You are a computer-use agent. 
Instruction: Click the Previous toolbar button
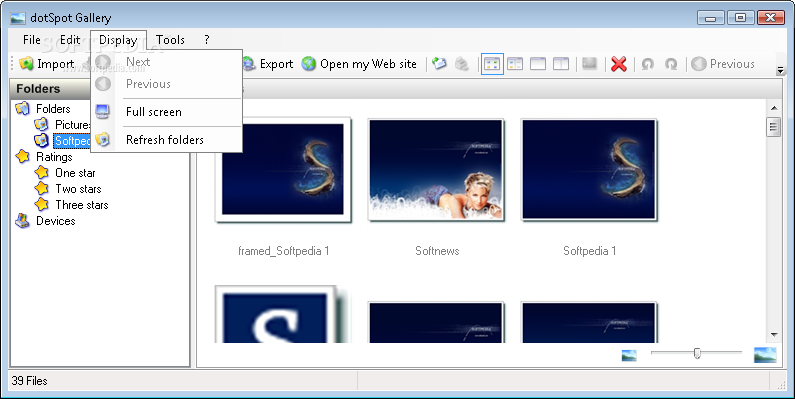tap(723, 64)
